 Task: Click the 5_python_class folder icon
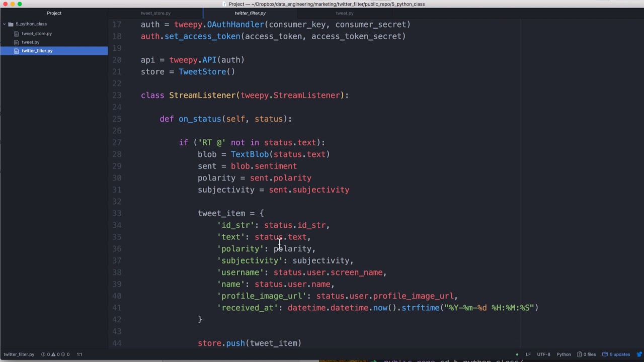[11, 24]
